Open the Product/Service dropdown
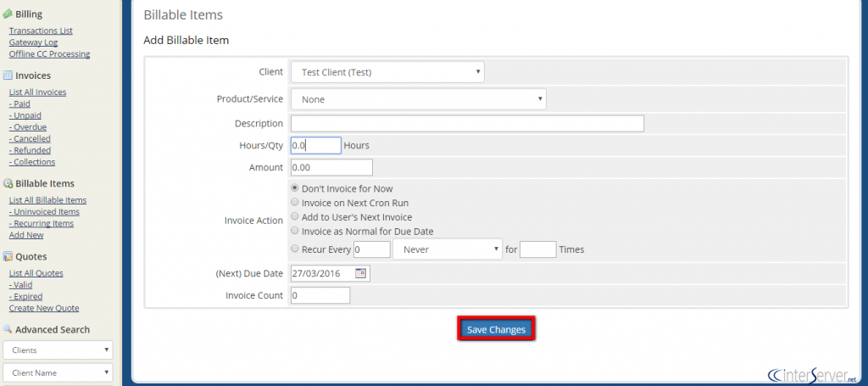Image resolution: width=868 pixels, height=386 pixels. coord(419,100)
